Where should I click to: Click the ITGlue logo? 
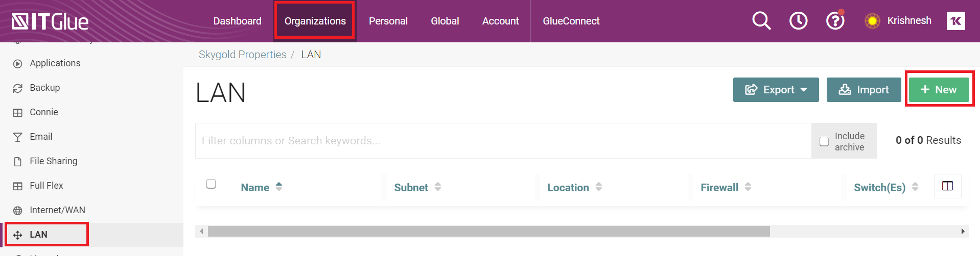[x=50, y=21]
